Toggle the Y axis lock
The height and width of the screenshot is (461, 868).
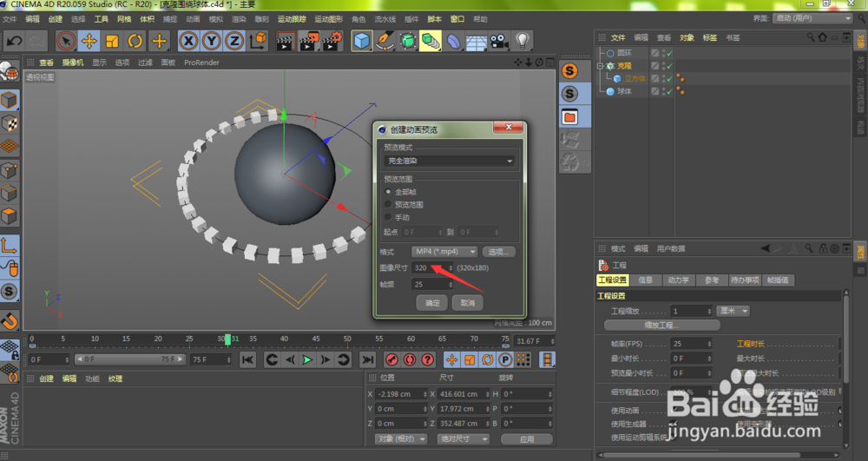pyautogui.click(x=212, y=41)
